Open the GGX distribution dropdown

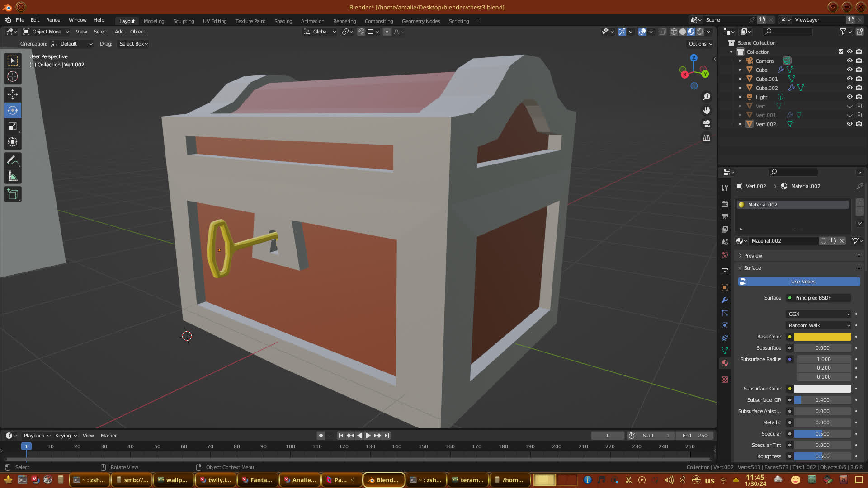coord(819,314)
